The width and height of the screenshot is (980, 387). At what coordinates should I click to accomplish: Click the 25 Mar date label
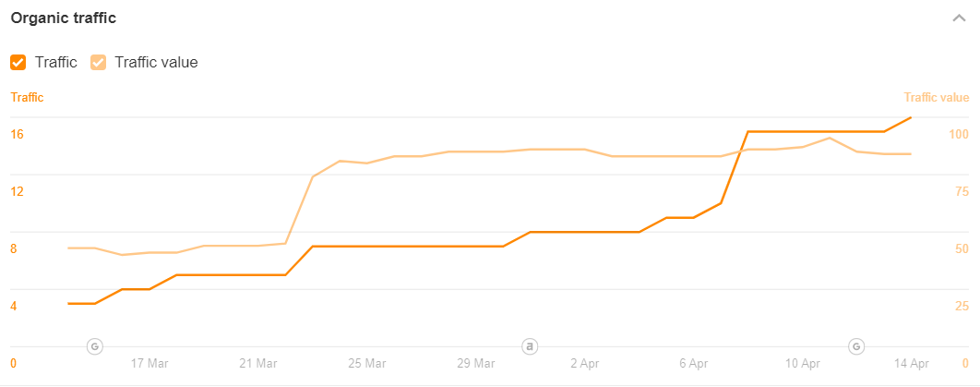[367, 363]
